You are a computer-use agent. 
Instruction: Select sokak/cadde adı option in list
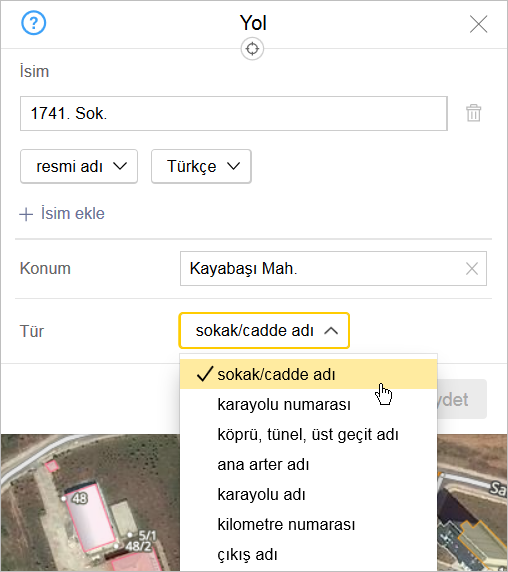[309, 374]
